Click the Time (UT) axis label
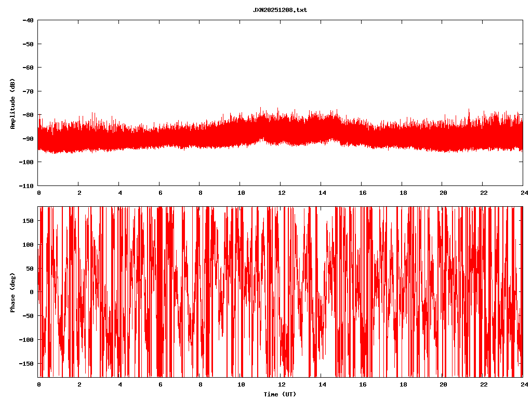This screenshot has height=399, width=532. coord(280,394)
